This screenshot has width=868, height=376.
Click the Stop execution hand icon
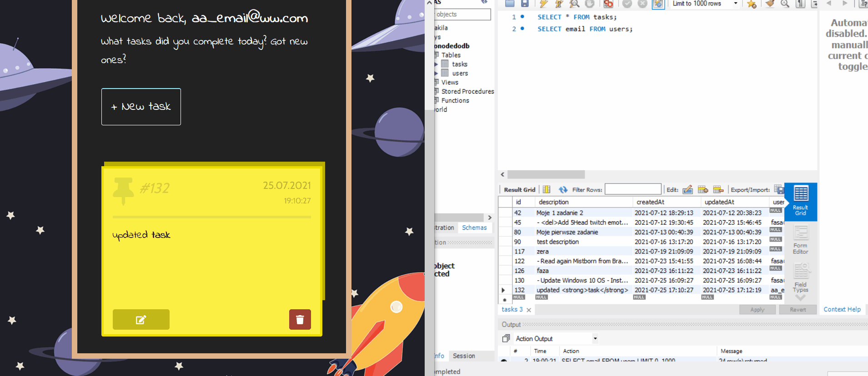[x=590, y=4]
